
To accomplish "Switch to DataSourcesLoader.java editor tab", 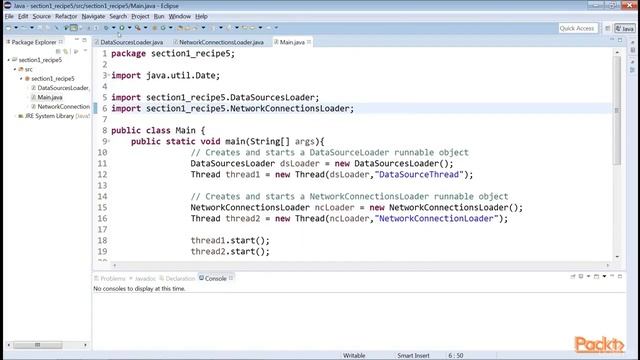I will pyautogui.click(x=131, y=42).
